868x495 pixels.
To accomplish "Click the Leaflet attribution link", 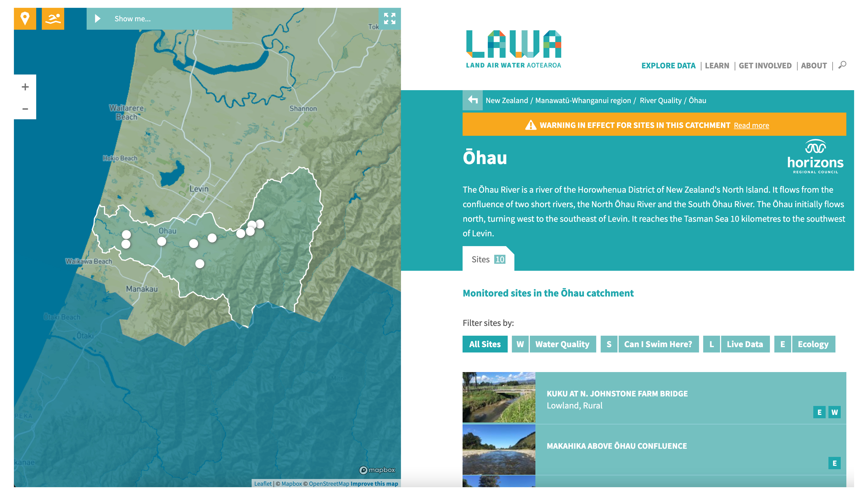I will 263,483.
